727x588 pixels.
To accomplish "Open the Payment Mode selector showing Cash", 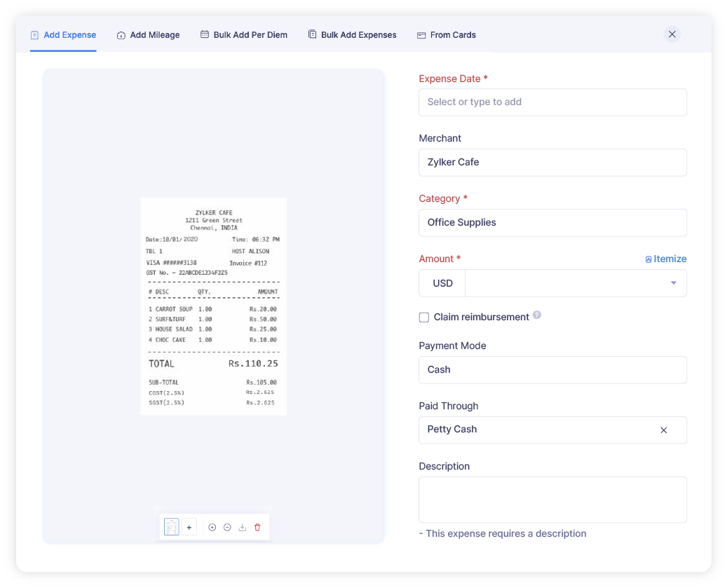I will 552,369.
